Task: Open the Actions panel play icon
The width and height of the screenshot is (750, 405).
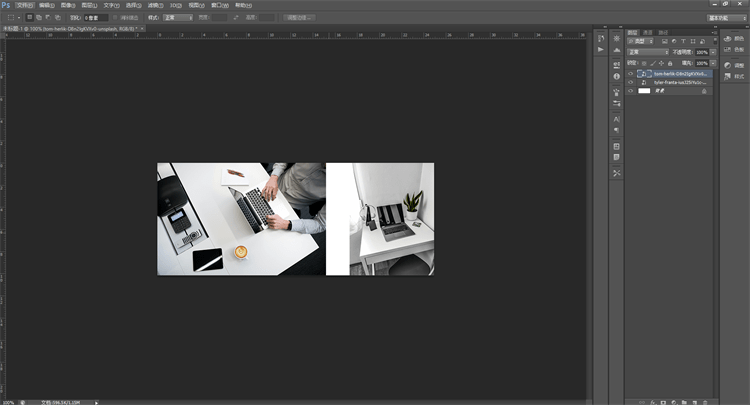Action: tap(601, 49)
